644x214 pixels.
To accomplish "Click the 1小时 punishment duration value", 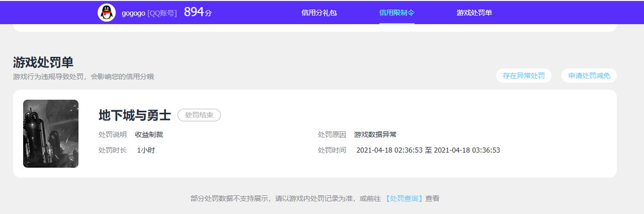I will pyautogui.click(x=146, y=150).
